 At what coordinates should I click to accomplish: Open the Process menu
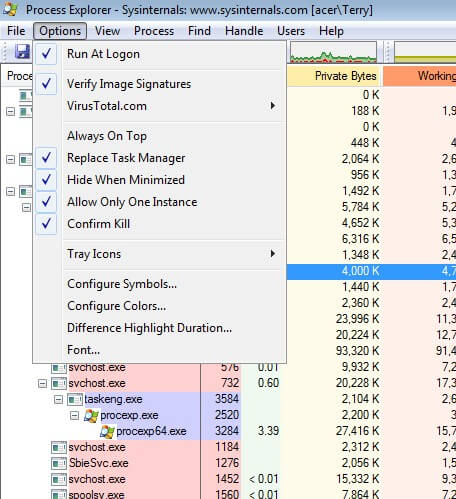tap(154, 31)
